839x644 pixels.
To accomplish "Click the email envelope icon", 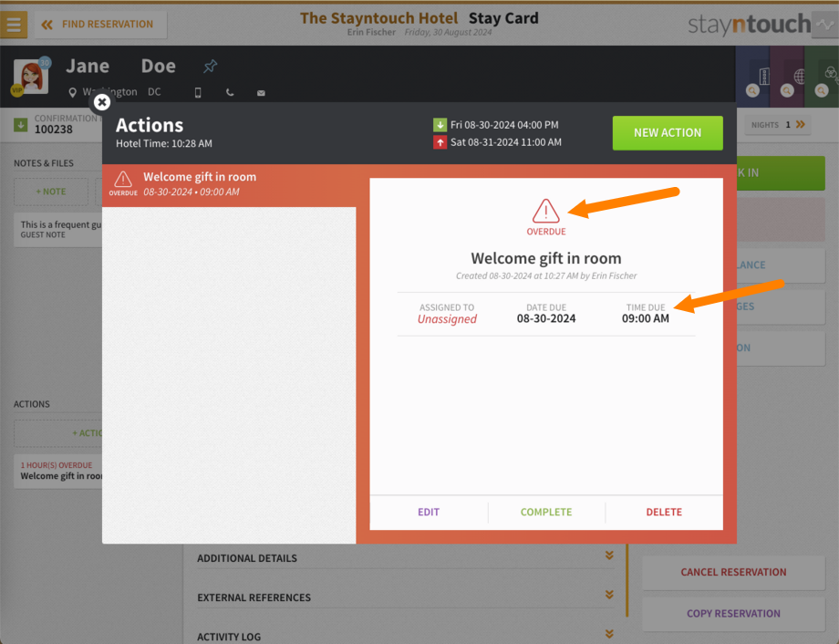I will pyautogui.click(x=261, y=93).
